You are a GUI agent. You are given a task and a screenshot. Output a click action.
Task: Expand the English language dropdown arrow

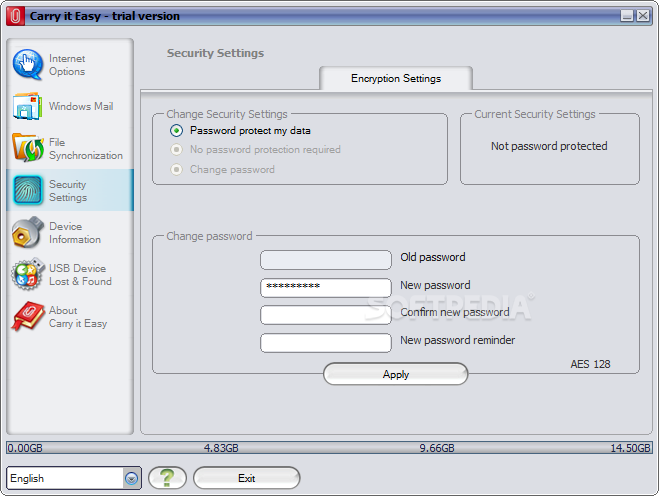pyautogui.click(x=132, y=478)
